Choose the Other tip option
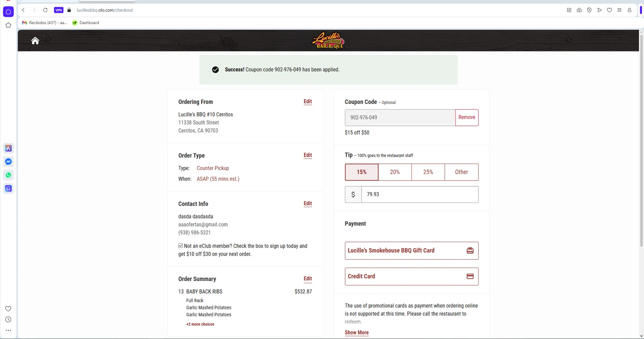Image resolution: width=644 pixels, height=339 pixels. (462, 172)
